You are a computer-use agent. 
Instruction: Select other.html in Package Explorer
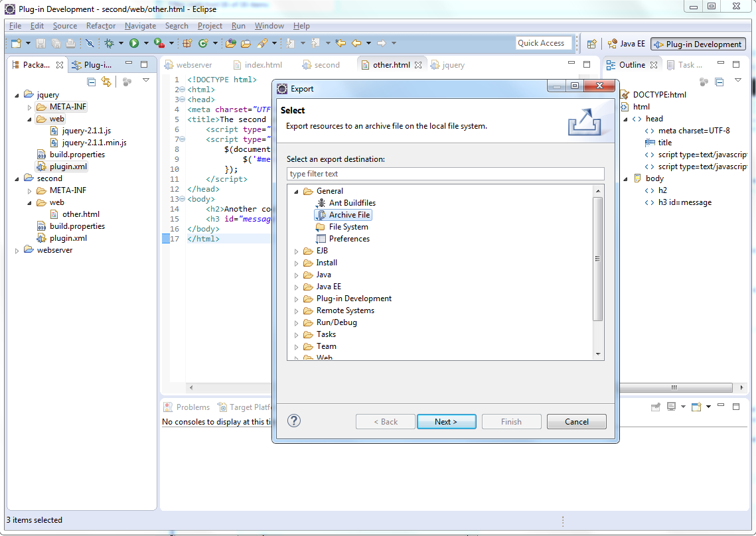click(x=75, y=214)
